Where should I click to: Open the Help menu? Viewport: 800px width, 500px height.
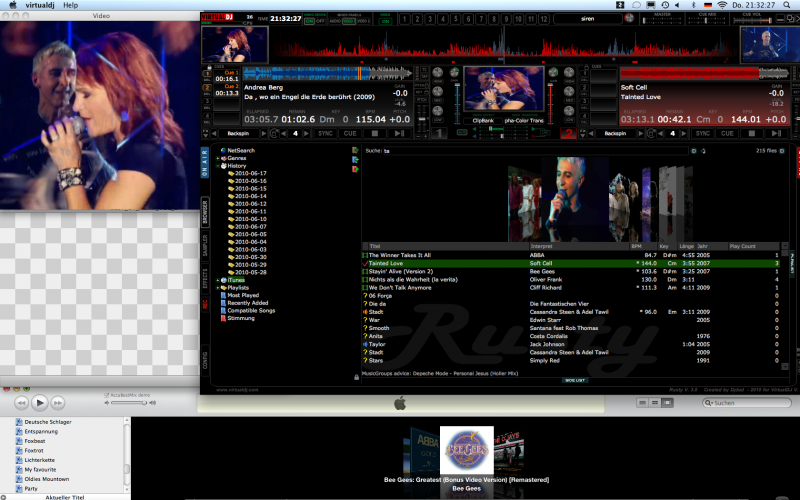(70, 5)
